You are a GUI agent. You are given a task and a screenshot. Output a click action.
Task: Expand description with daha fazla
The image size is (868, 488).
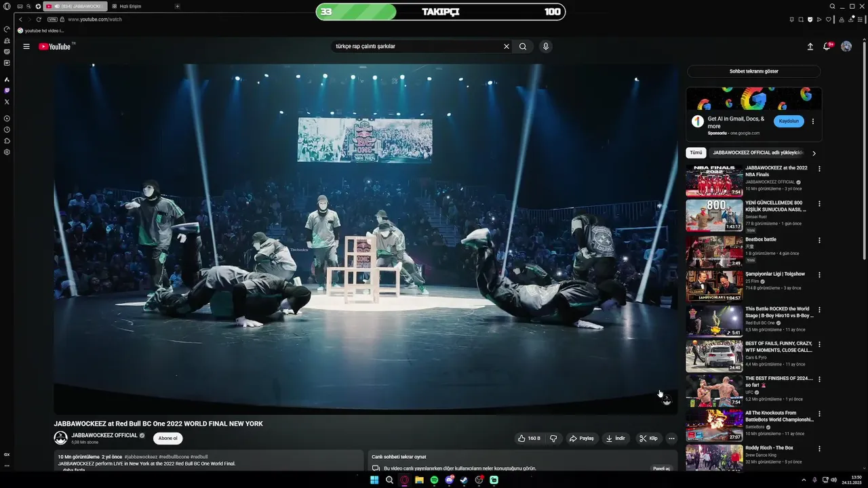point(74,470)
